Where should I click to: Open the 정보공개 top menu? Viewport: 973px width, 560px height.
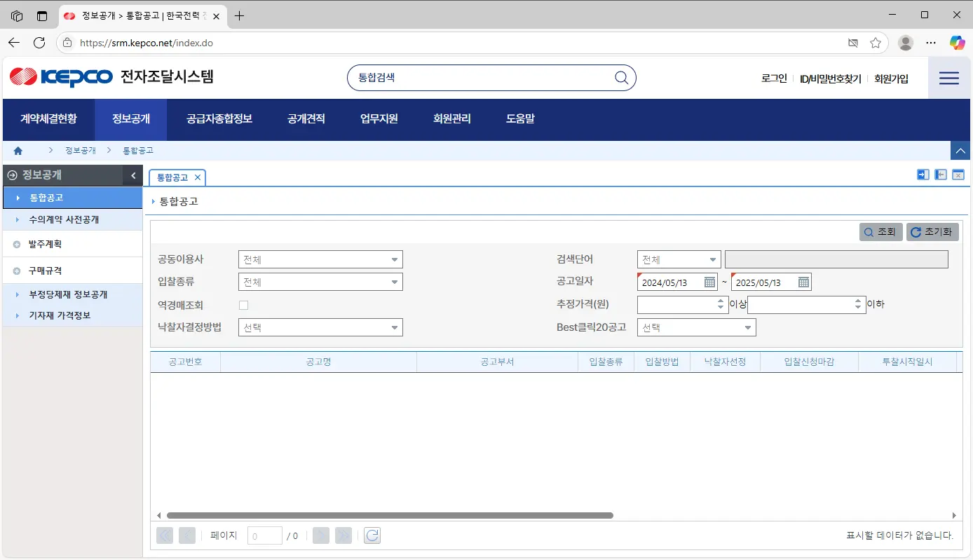pyautogui.click(x=131, y=119)
